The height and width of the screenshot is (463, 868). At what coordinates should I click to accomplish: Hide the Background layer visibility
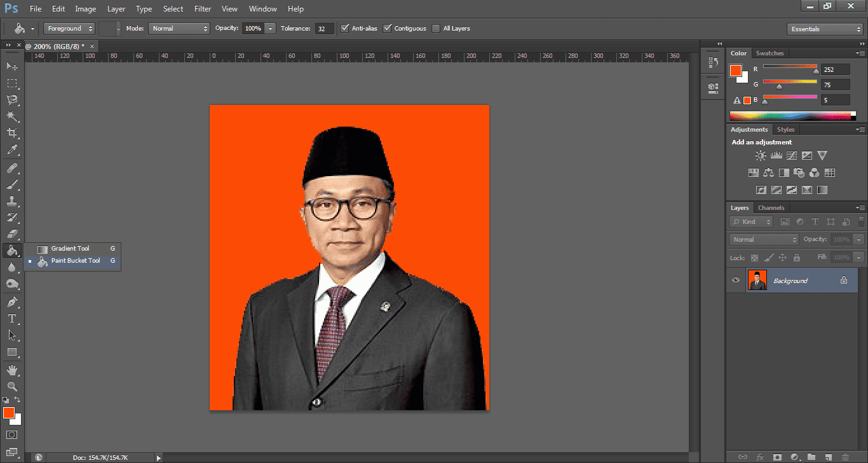[x=736, y=280]
